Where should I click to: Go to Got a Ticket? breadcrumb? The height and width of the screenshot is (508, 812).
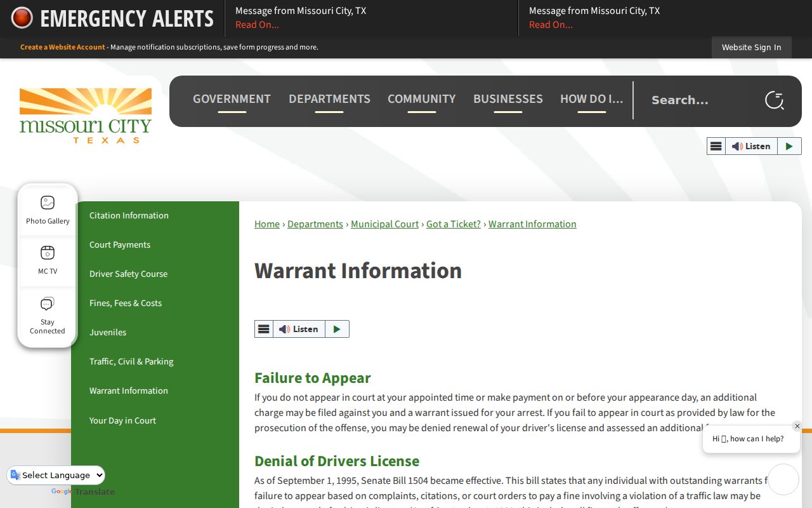pyautogui.click(x=454, y=224)
